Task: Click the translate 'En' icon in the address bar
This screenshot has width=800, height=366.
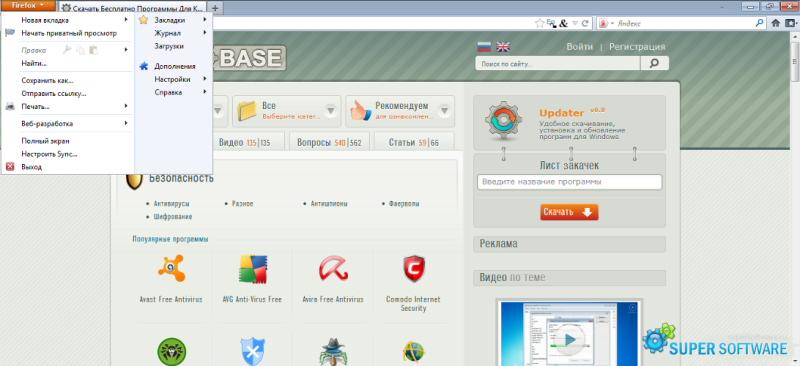Action: pyautogui.click(x=551, y=23)
